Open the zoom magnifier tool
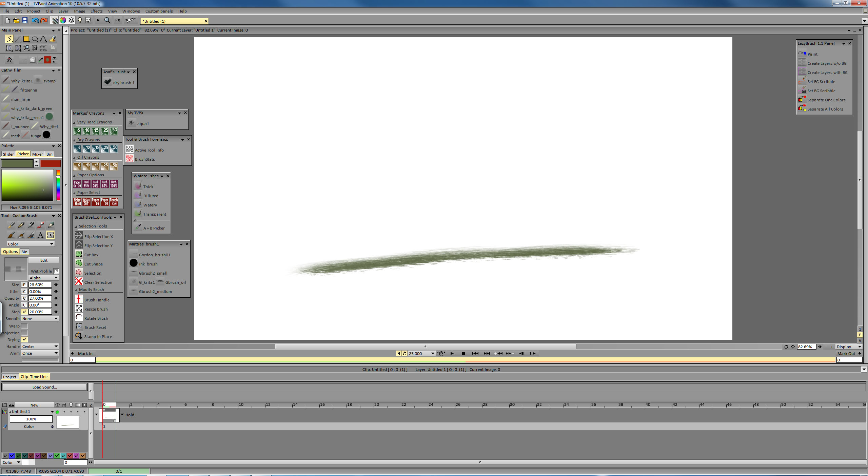Viewport: 868px width, 476px height. click(107, 20)
